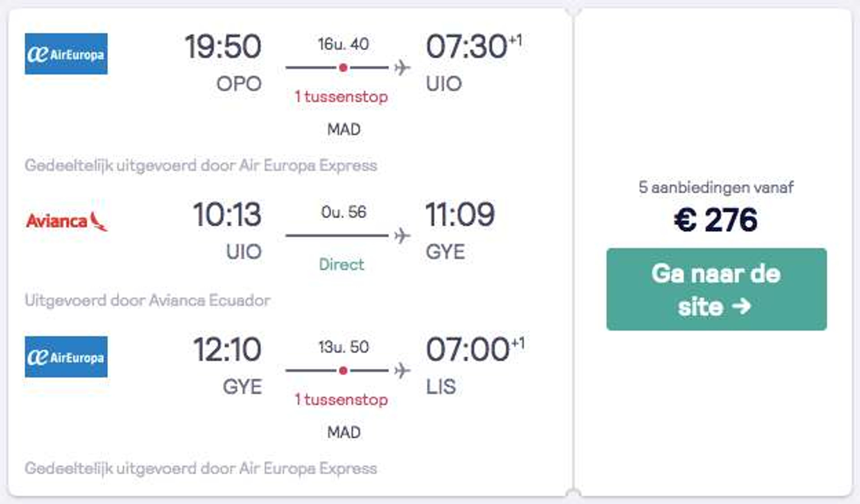Click the green Direct label
This screenshot has height=504, width=860.
341,265
